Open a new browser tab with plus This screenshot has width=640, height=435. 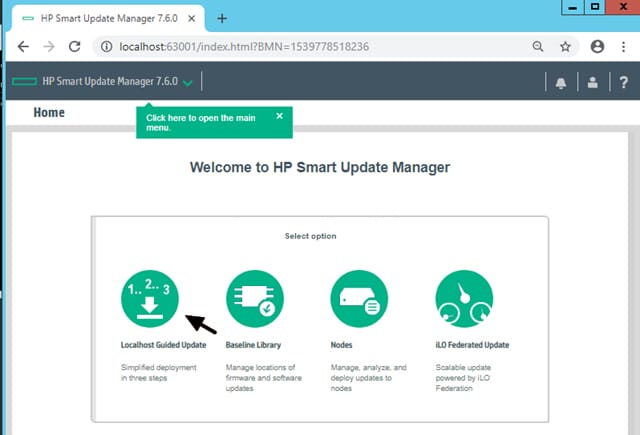(222, 18)
